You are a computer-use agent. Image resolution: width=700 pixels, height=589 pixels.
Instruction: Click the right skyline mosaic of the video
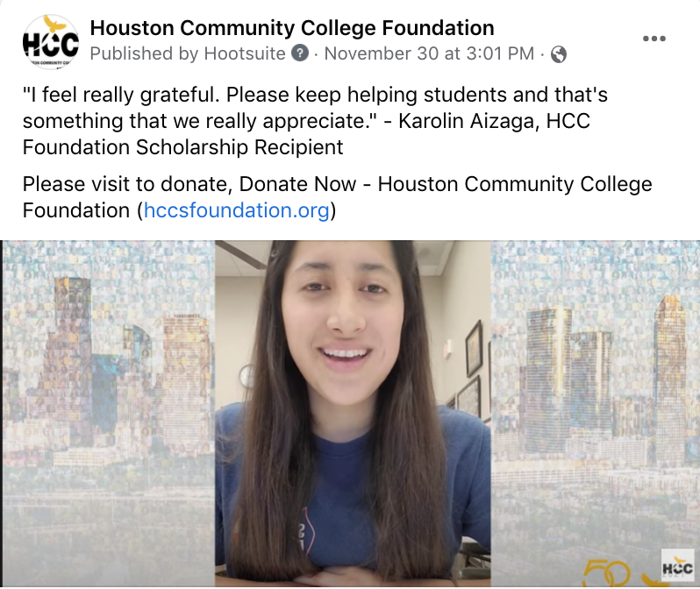pyautogui.click(x=595, y=413)
